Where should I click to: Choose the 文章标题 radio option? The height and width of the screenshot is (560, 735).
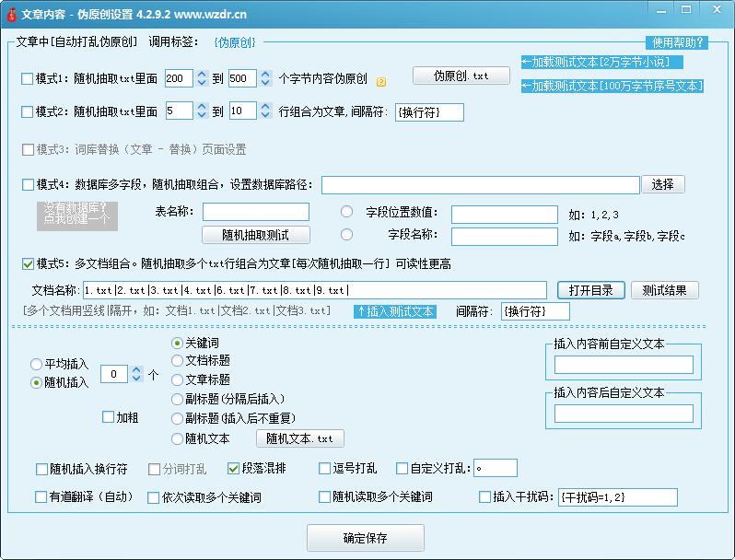[x=178, y=379]
